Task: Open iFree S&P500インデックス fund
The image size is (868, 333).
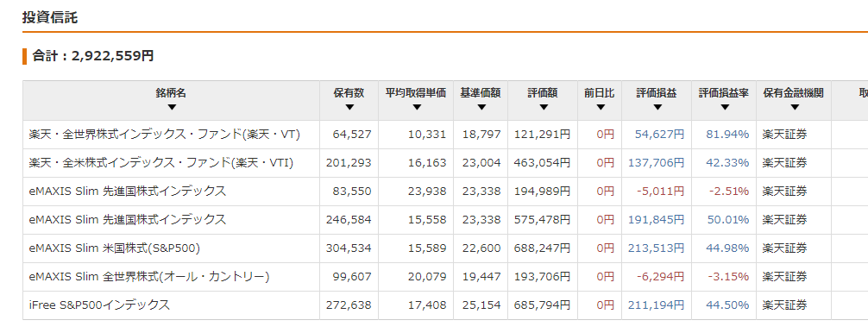Action: [99, 305]
